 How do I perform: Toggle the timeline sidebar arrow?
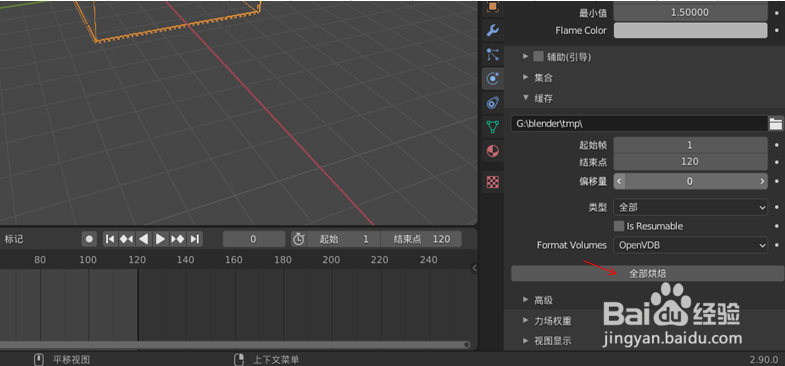(475, 268)
